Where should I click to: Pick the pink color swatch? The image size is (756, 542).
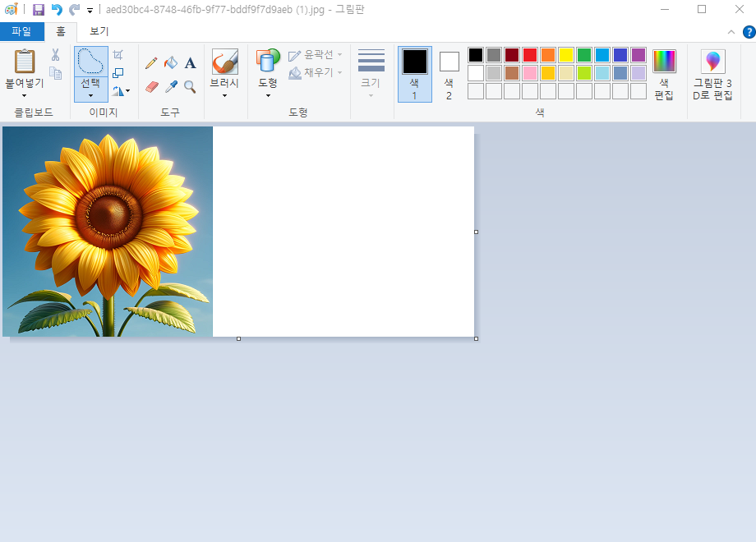530,73
